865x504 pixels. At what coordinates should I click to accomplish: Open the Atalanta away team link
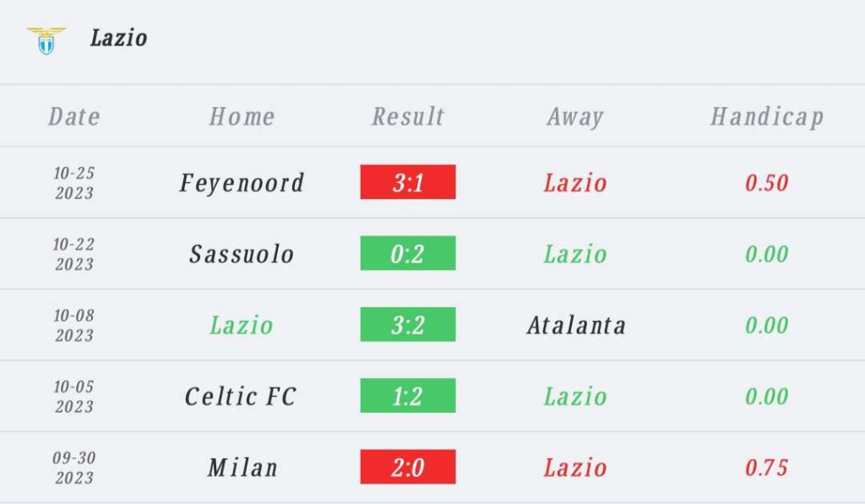pyautogui.click(x=576, y=325)
